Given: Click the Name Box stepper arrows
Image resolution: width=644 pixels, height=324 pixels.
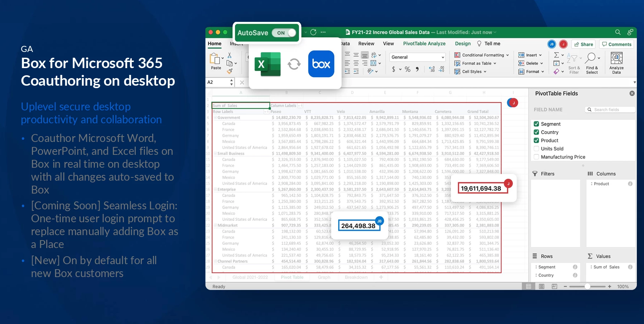Looking at the screenshot, I should pyautogui.click(x=231, y=82).
